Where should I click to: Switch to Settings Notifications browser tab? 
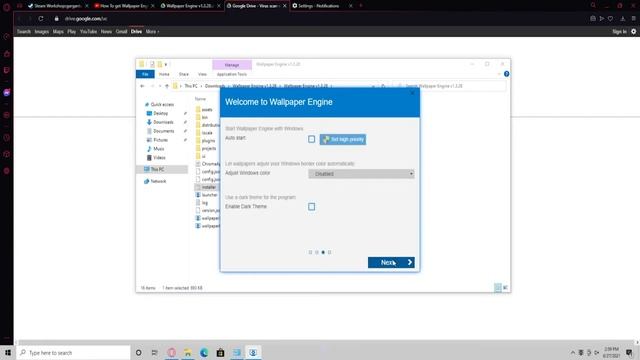pos(322,6)
